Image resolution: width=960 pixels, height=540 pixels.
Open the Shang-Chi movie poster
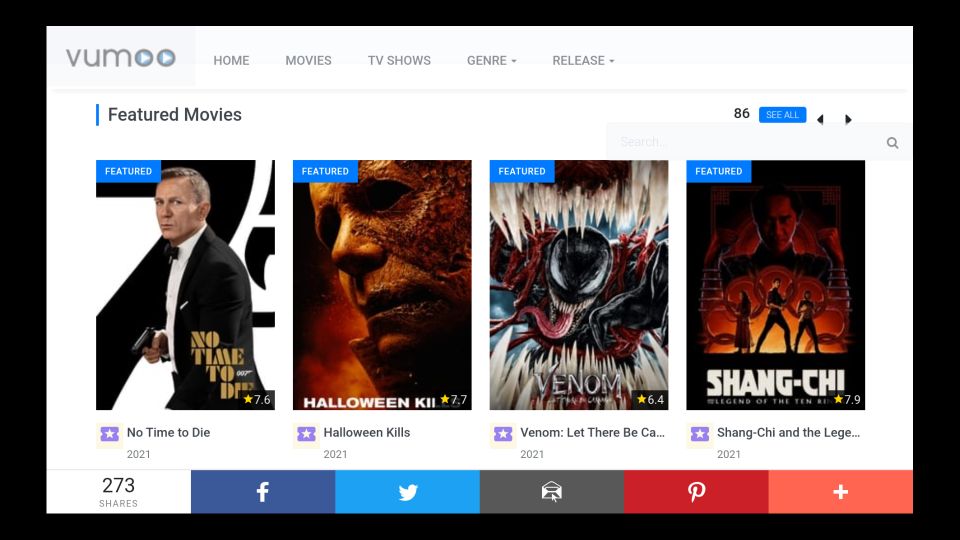(776, 285)
